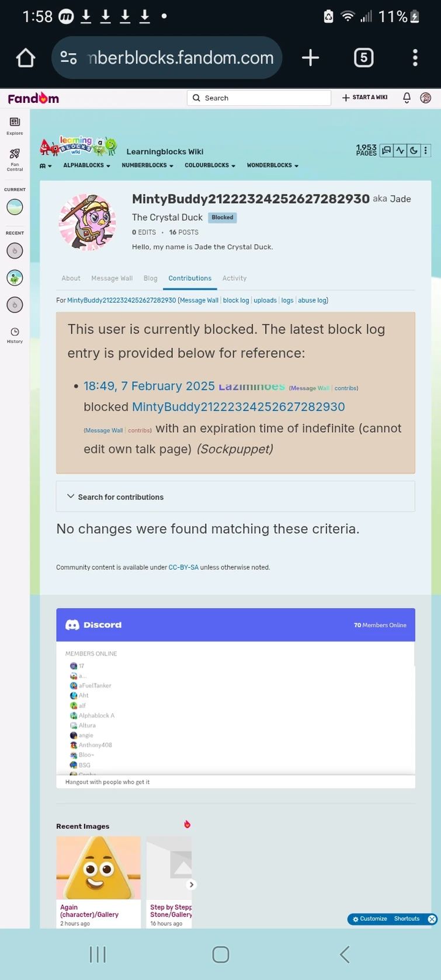Select the current Learningblocks wiki avatar
The width and height of the screenshot is (441, 980).
tap(14, 207)
